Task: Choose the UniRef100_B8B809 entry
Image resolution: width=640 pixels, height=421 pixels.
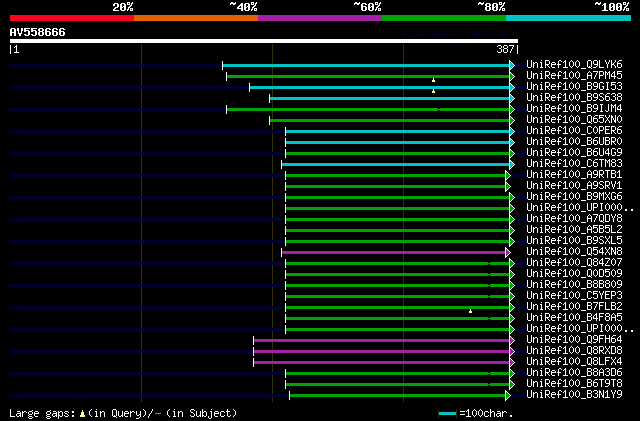Action: [x=574, y=285]
